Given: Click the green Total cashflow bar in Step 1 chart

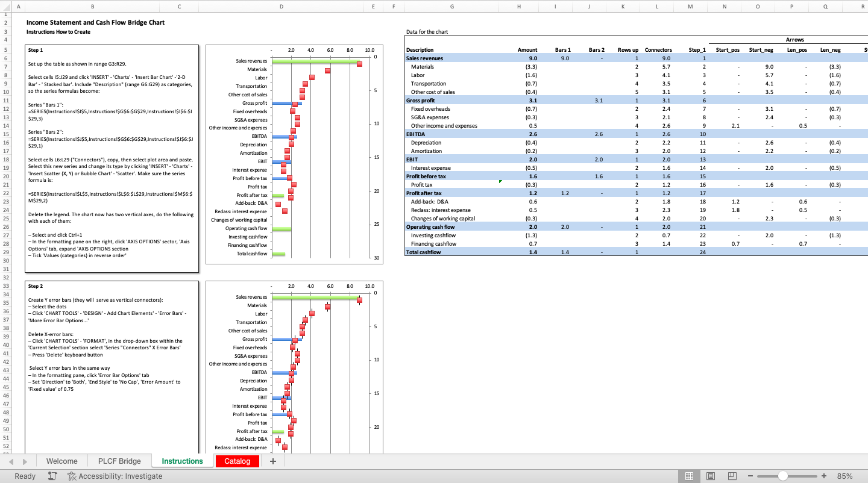Looking at the screenshot, I should coord(278,254).
